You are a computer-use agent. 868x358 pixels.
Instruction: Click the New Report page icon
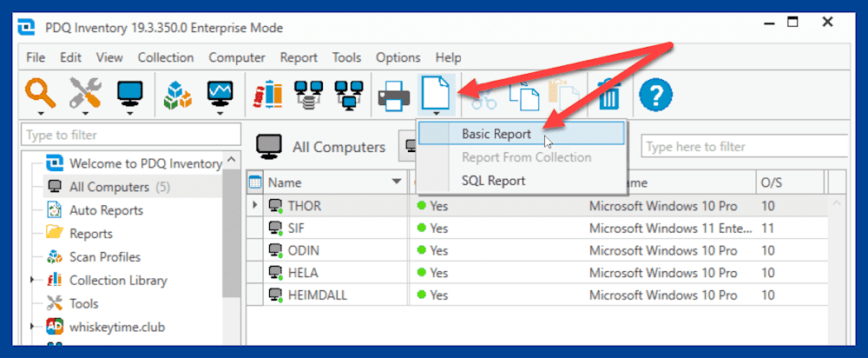click(x=437, y=92)
